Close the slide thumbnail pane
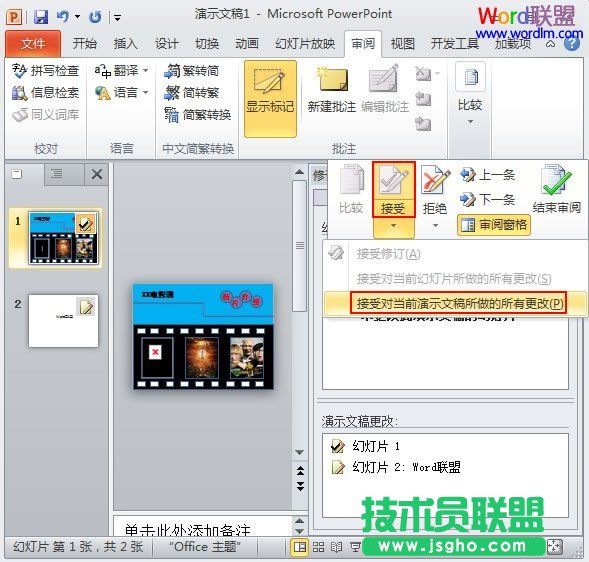Viewport: 589px width, 562px height. point(97,174)
